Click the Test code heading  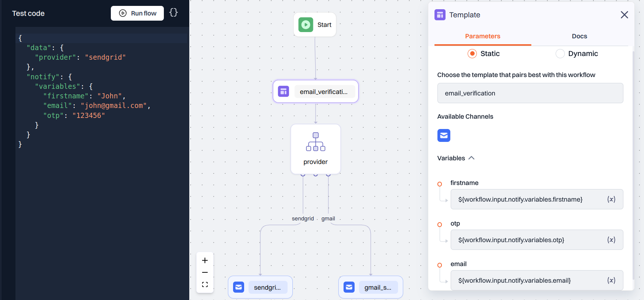pos(28,13)
